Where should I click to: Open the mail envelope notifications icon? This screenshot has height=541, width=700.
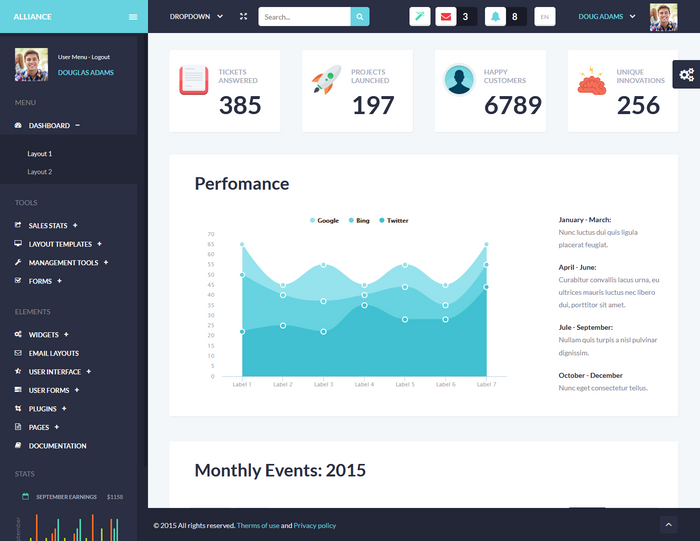coord(446,17)
